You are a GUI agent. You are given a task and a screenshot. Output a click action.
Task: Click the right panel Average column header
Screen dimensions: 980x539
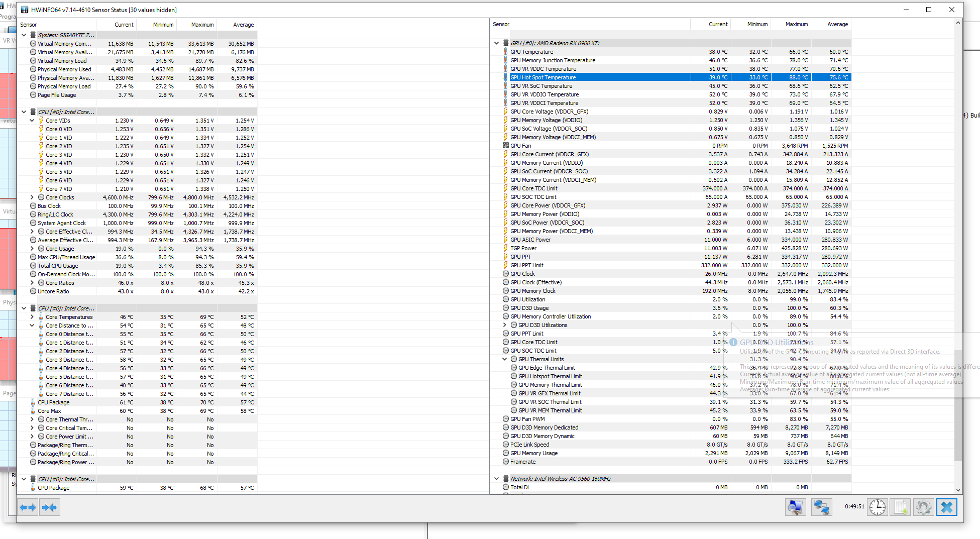[831, 24]
